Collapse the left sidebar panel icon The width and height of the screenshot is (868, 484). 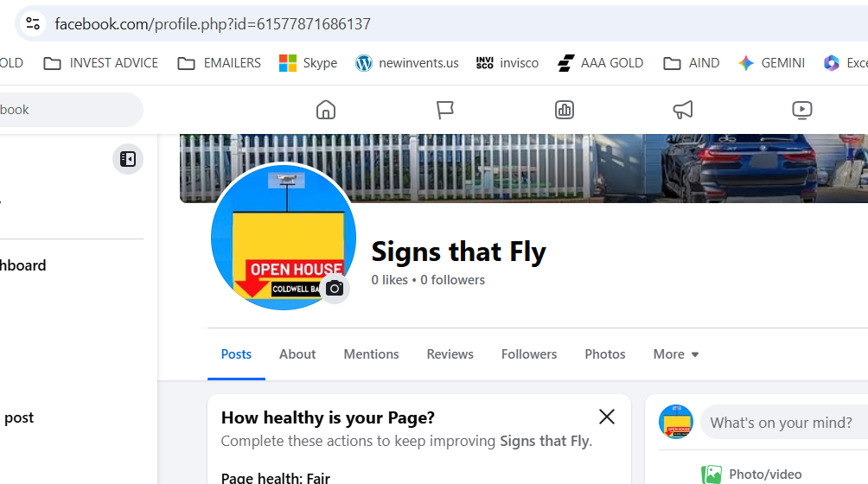click(128, 159)
